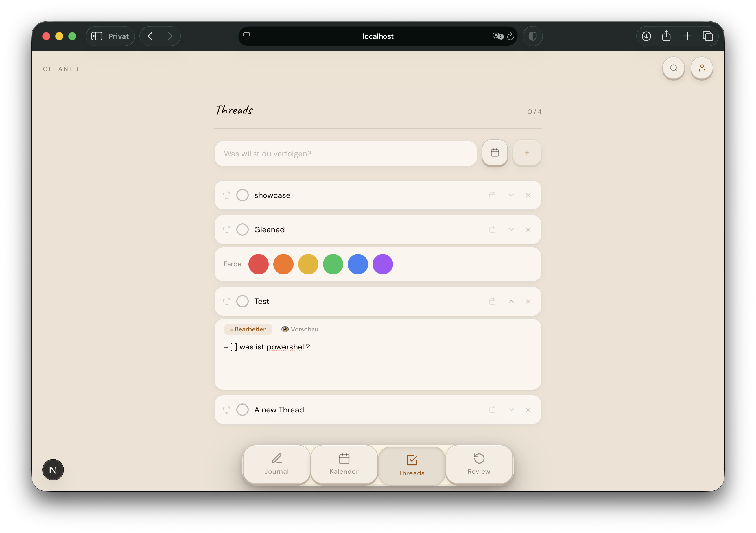Click the Next.js dev tools badge
Image resolution: width=756 pixels, height=533 pixels.
(x=53, y=469)
